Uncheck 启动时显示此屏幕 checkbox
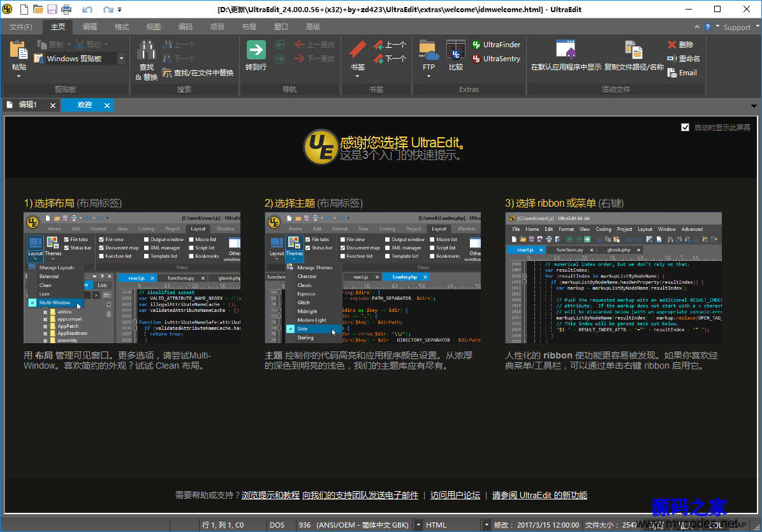This screenshot has height=532, width=762. pos(685,128)
